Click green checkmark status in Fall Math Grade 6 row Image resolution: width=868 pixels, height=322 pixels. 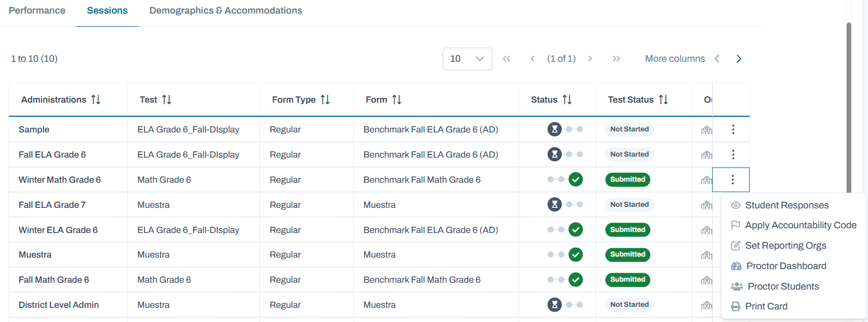(x=576, y=280)
